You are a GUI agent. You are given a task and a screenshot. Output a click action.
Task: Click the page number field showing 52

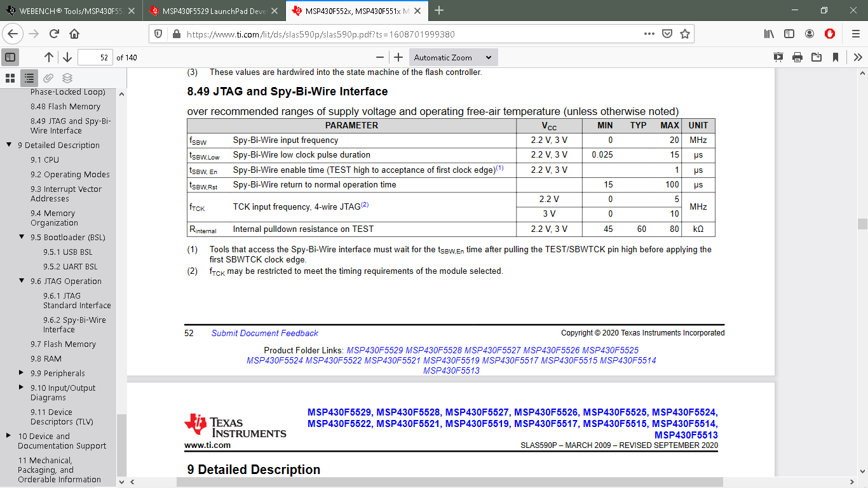pyautogui.click(x=95, y=57)
